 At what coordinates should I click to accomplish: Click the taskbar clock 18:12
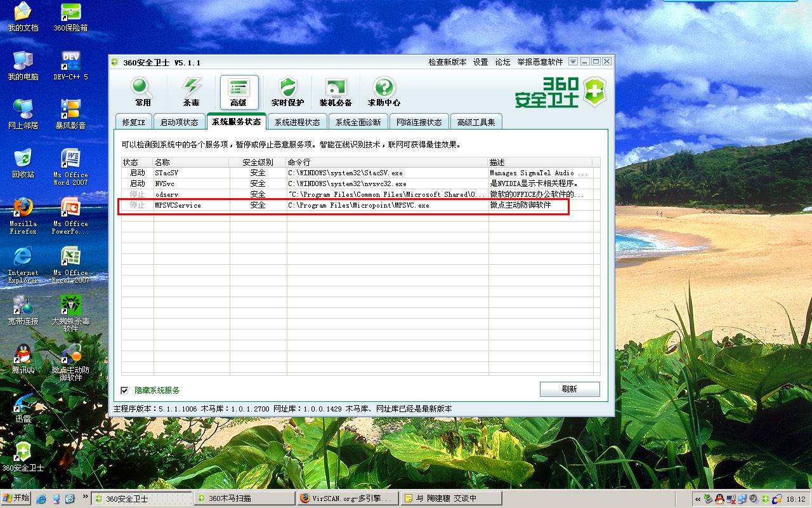coord(796,499)
